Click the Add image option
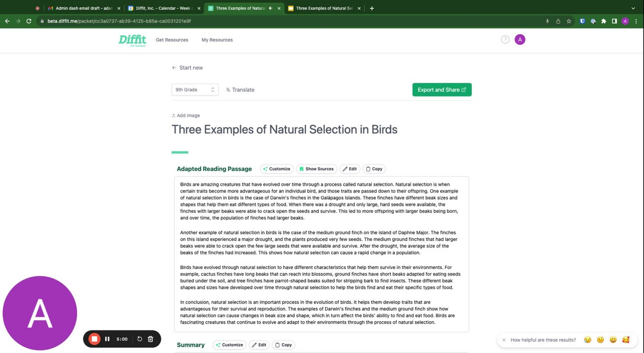The image size is (644, 353). coord(186,116)
